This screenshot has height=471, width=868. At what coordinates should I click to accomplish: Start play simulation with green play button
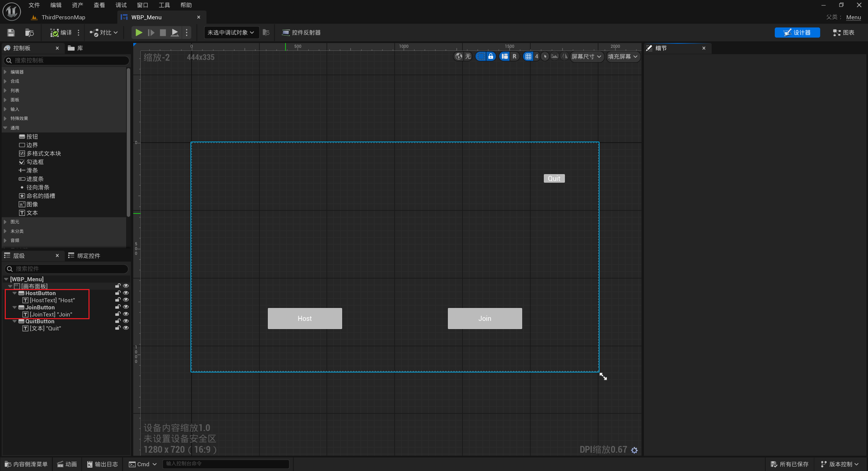point(139,33)
